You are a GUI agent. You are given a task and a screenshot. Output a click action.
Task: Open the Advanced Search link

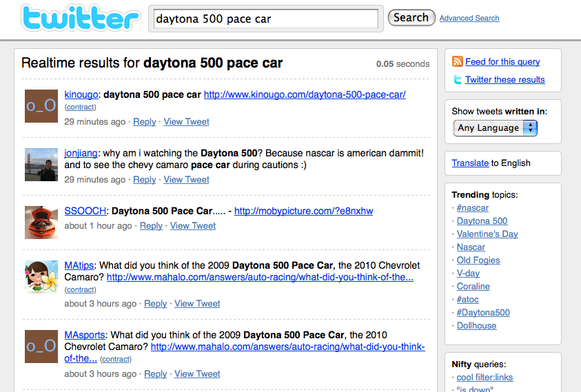[x=469, y=18]
